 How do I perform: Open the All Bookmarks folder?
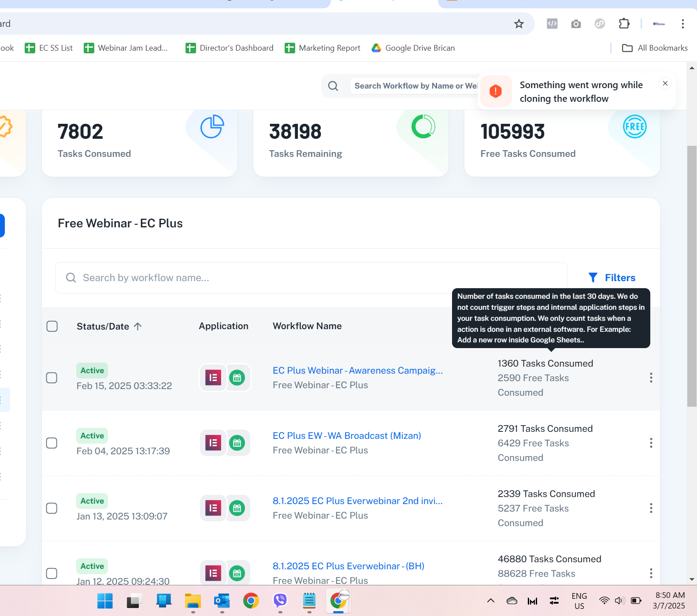(x=655, y=48)
